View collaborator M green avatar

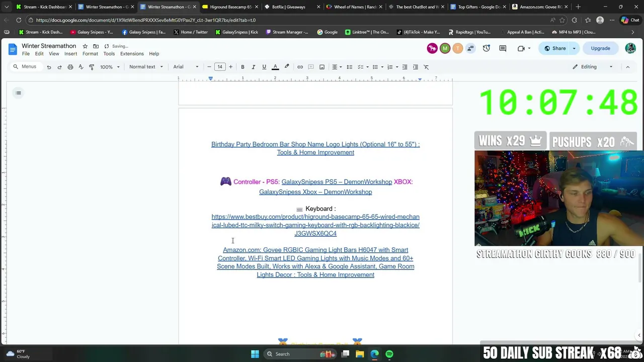(x=445, y=48)
